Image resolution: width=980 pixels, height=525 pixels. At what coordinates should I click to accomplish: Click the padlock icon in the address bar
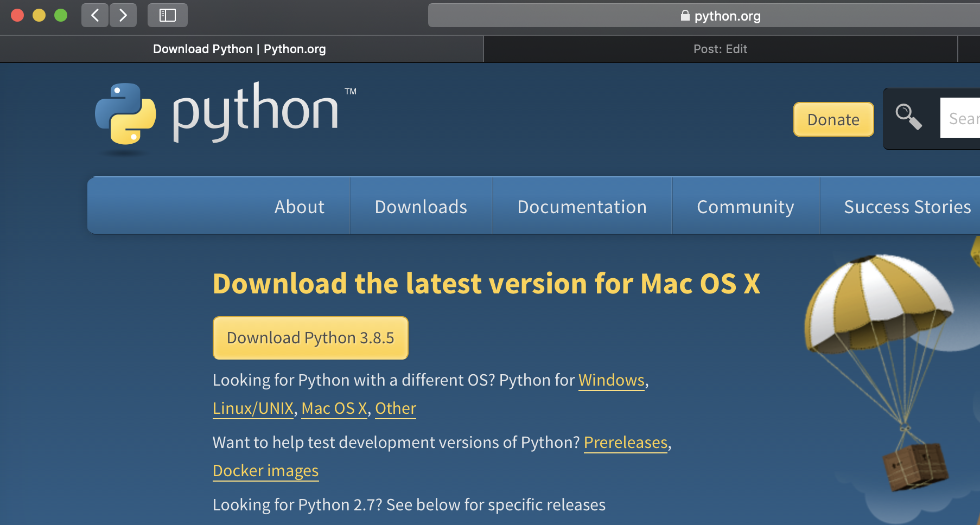click(x=685, y=16)
